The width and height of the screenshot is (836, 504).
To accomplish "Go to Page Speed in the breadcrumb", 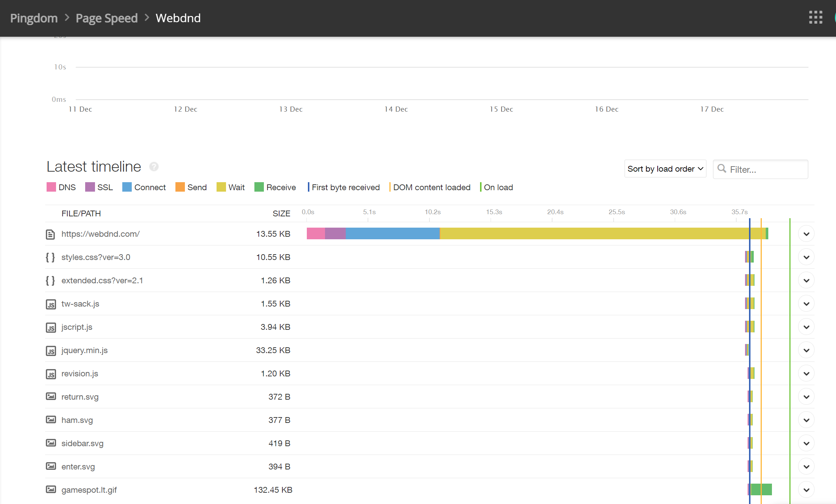I will (107, 18).
